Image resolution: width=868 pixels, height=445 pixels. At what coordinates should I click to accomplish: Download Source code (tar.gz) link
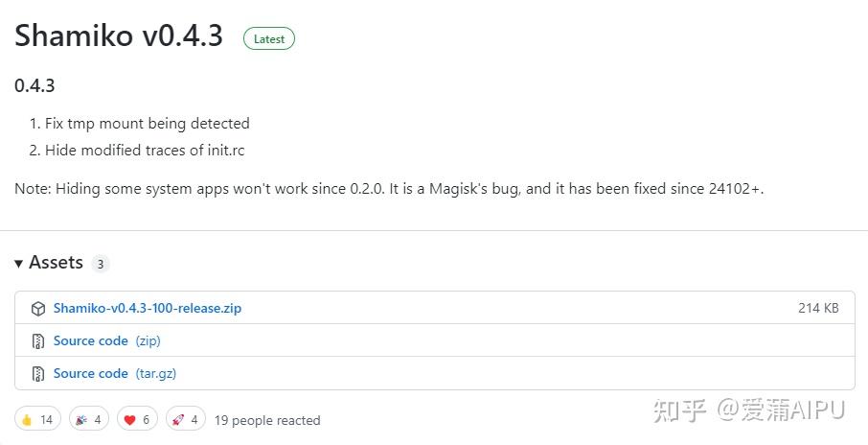[x=91, y=374]
